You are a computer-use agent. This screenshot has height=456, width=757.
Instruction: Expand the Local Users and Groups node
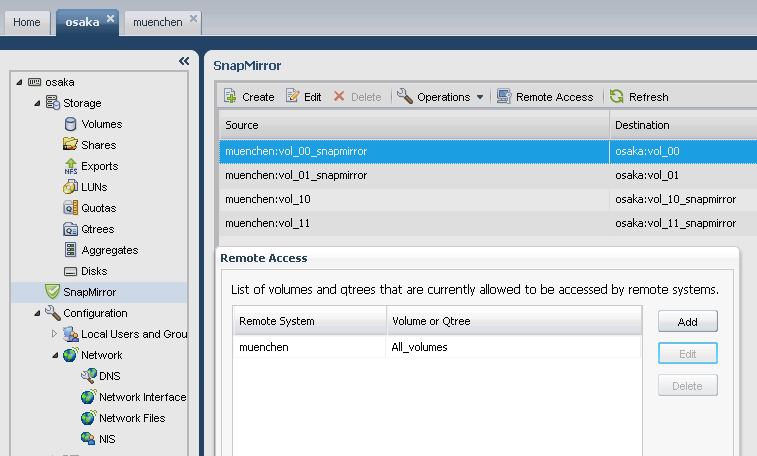54,334
